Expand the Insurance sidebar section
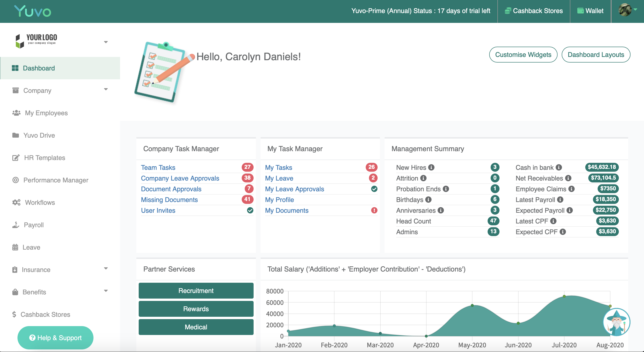The width and height of the screenshot is (644, 352). 106,268
